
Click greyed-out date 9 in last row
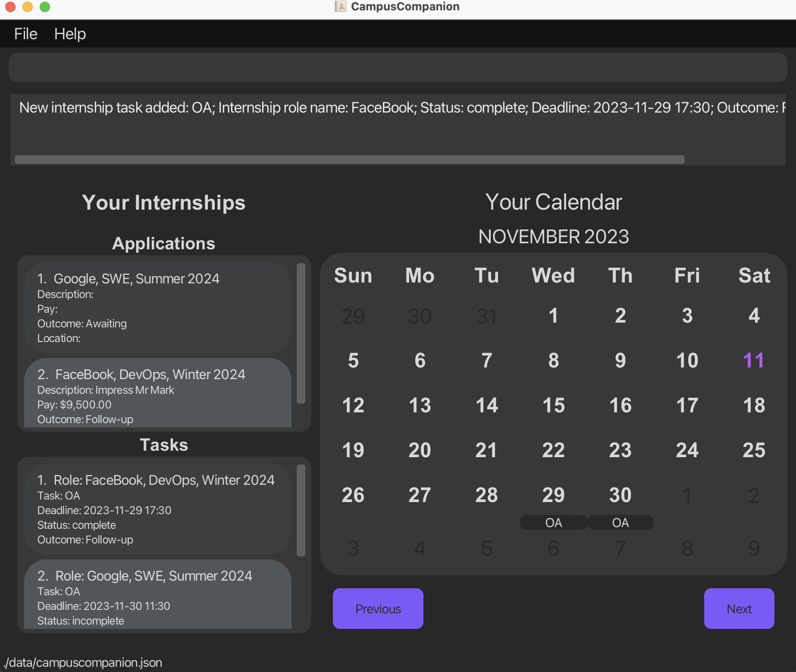tap(754, 548)
